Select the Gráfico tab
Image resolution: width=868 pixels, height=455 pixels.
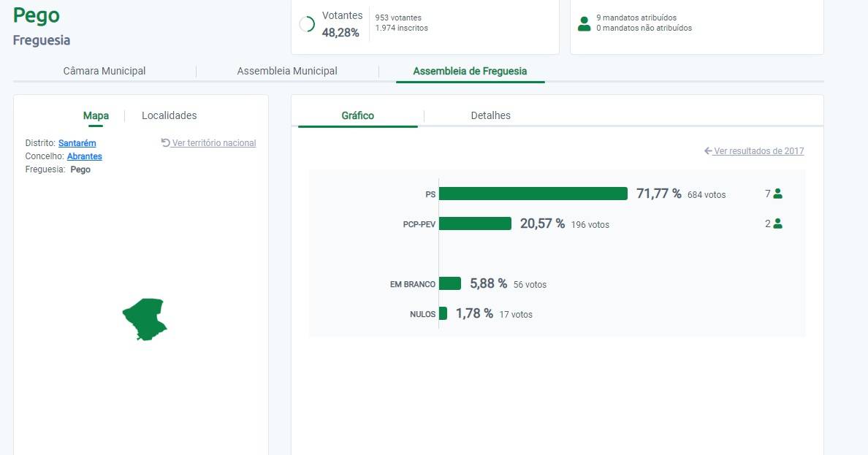(x=358, y=115)
